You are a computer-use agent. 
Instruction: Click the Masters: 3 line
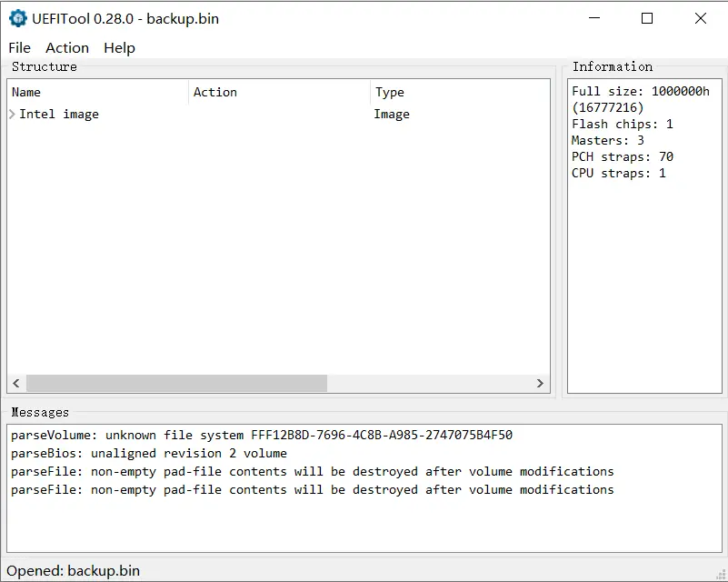[608, 140]
